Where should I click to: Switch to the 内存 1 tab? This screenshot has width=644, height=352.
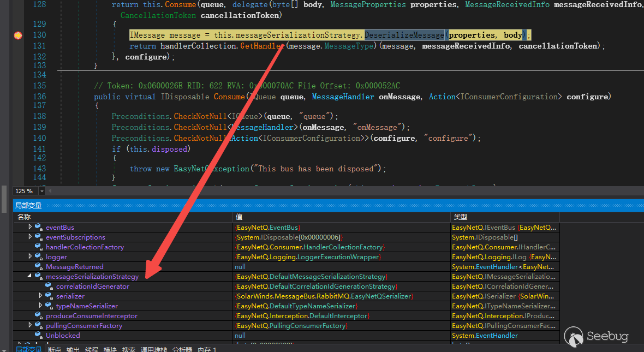(x=207, y=349)
